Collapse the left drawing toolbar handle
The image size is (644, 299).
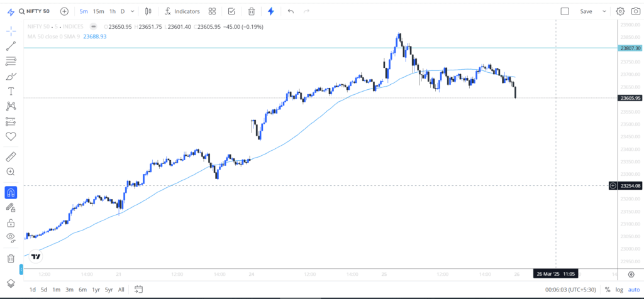point(21,269)
